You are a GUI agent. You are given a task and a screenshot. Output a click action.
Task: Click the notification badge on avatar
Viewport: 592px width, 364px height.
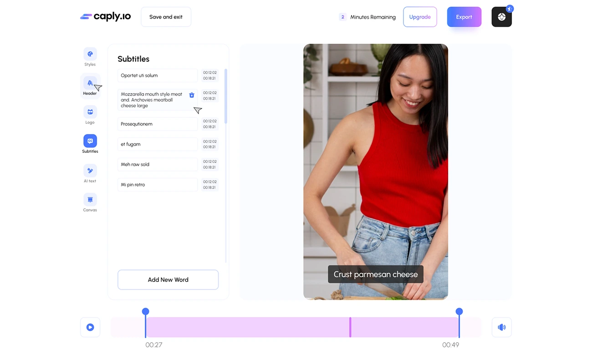pyautogui.click(x=510, y=9)
